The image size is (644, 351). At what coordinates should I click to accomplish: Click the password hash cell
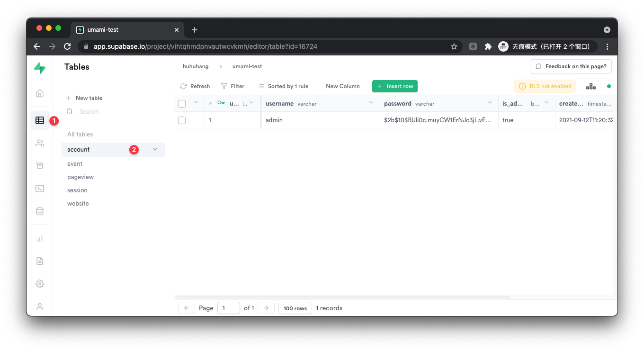click(439, 120)
